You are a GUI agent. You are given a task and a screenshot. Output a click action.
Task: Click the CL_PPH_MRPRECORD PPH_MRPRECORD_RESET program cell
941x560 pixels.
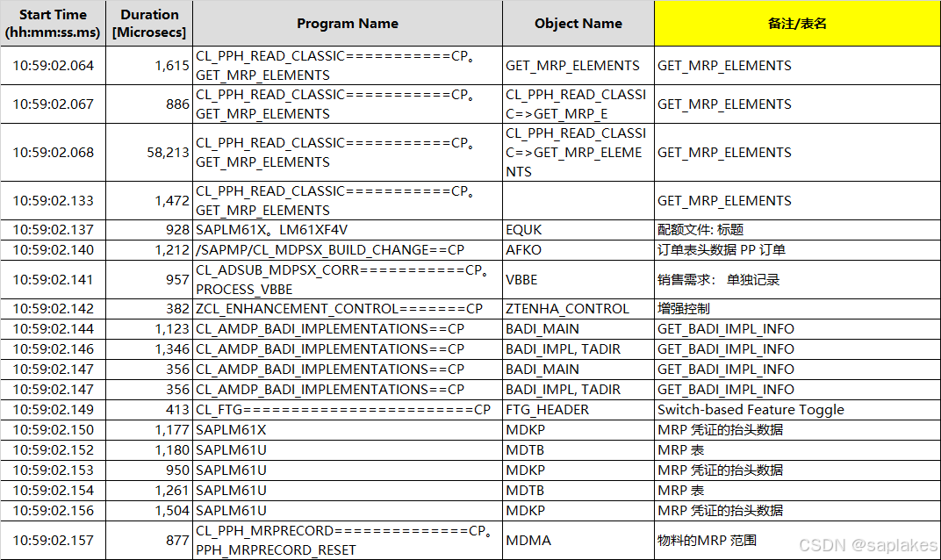[x=346, y=540]
